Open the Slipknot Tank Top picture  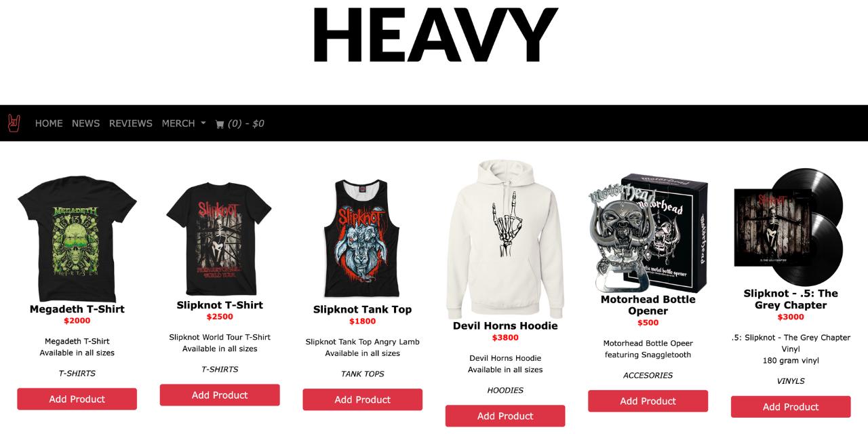click(x=363, y=239)
